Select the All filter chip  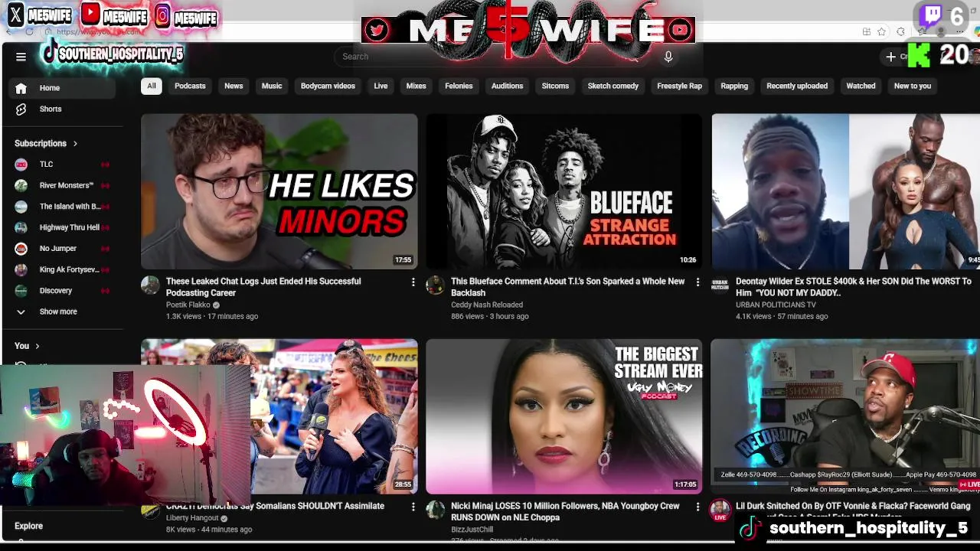coord(152,86)
